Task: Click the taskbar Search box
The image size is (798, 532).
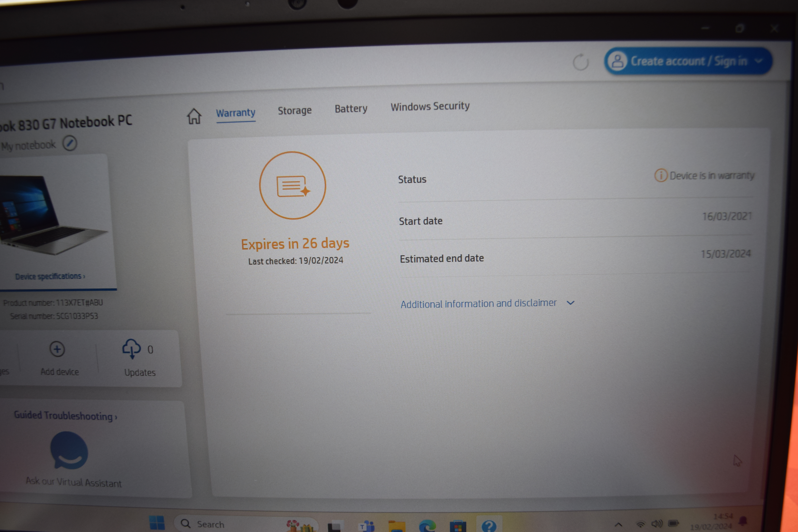Action: pyautogui.click(x=246, y=524)
